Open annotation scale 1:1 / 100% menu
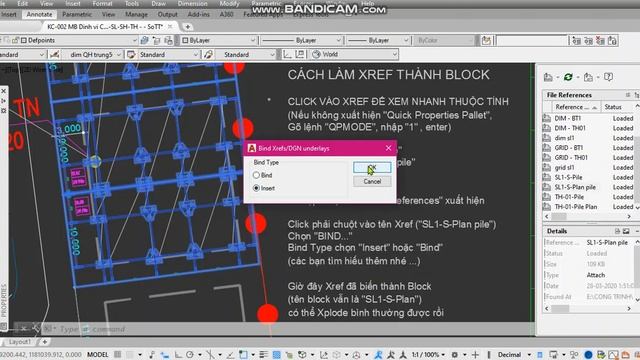This screenshot has width=640, height=360. [x=428, y=355]
